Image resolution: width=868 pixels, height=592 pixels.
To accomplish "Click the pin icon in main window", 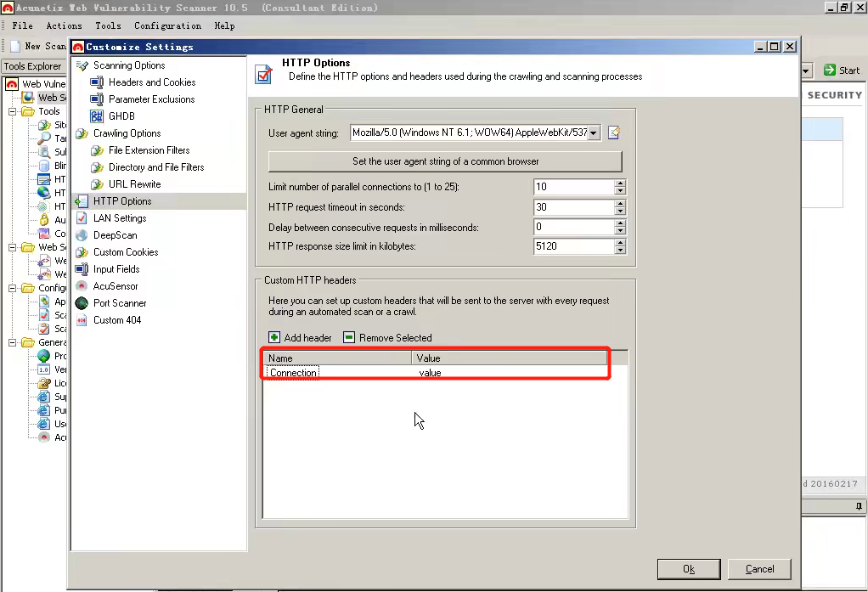I will (859, 506).
